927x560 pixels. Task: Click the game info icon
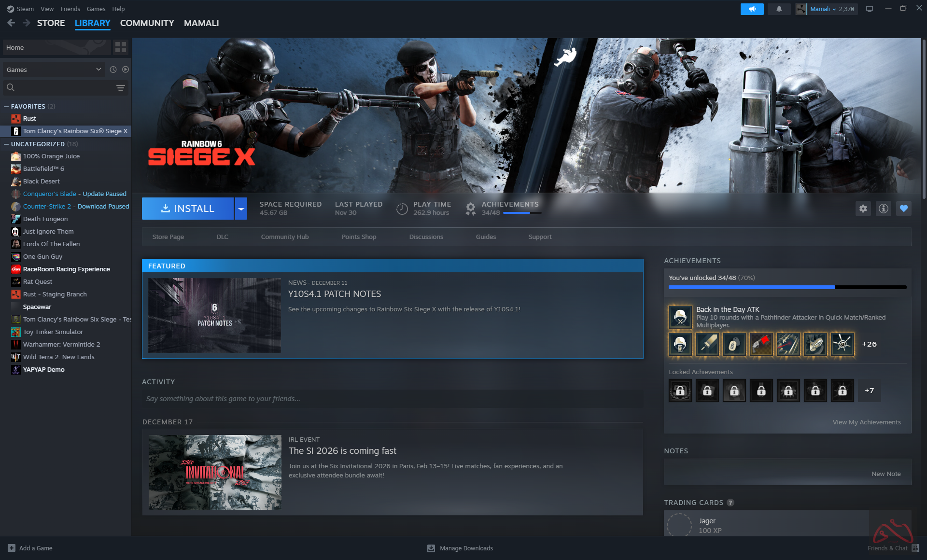pyautogui.click(x=884, y=209)
